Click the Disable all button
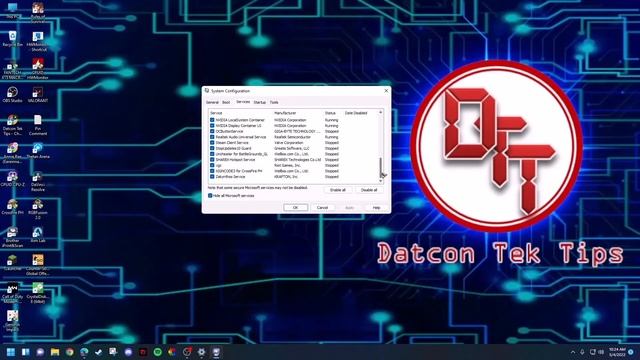This screenshot has height=360, width=640. pyautogui.click(x=369, y=190)
